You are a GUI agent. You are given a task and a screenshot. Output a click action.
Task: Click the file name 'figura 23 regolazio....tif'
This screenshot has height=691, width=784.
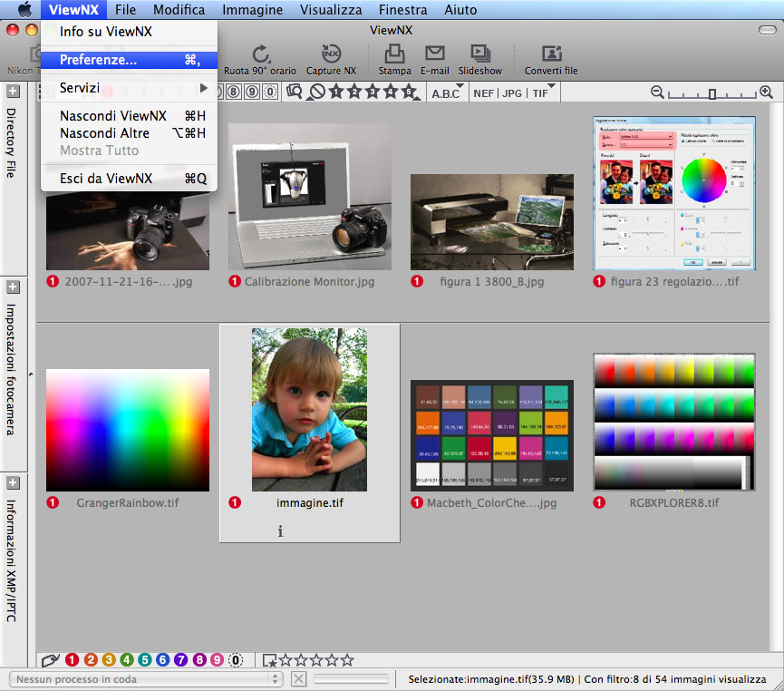coord(674,282)
